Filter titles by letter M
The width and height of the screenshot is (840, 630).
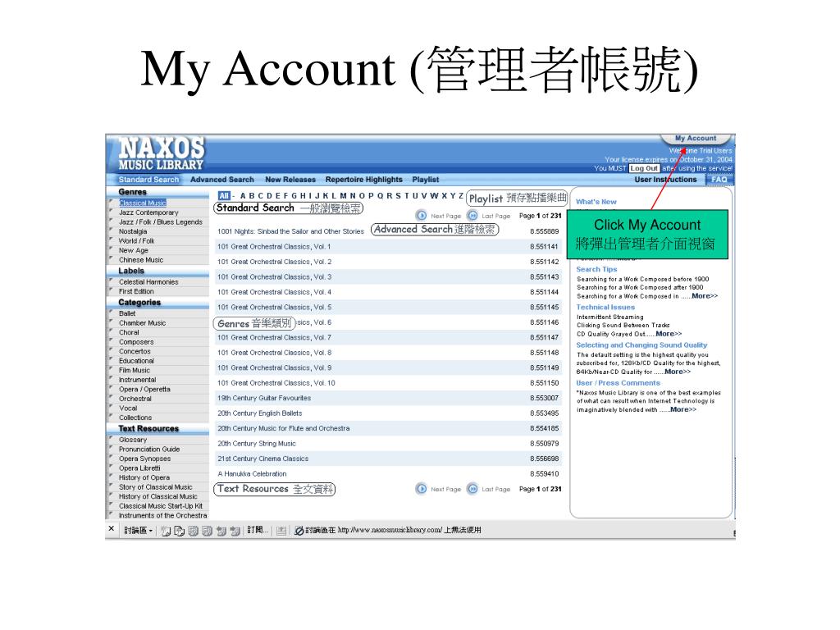343,196
